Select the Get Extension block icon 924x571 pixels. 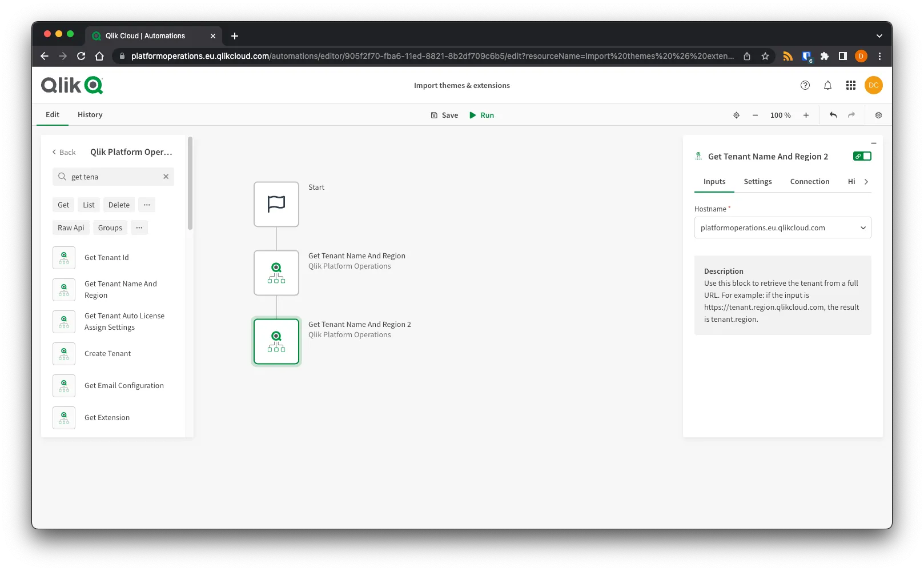pos(63,417)
